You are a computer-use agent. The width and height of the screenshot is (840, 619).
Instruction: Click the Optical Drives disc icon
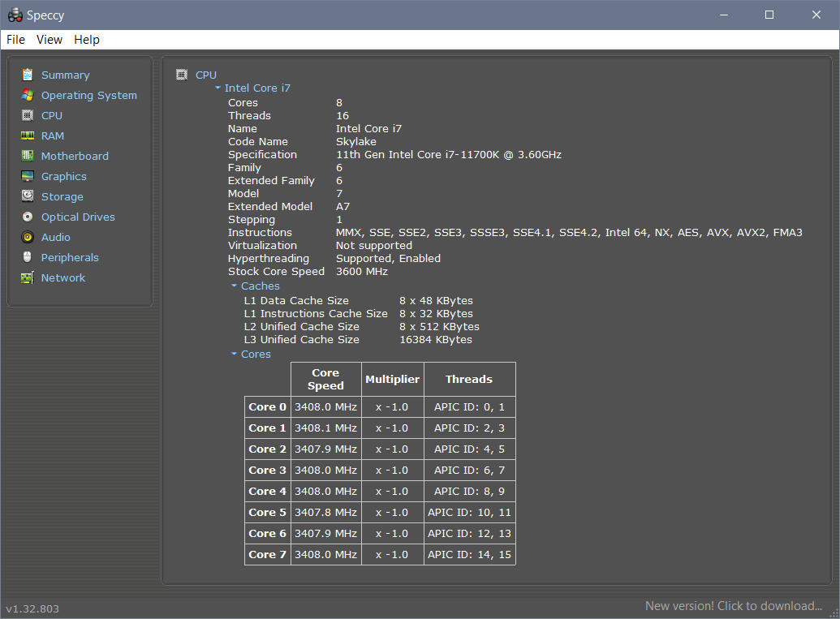[28, 217]
